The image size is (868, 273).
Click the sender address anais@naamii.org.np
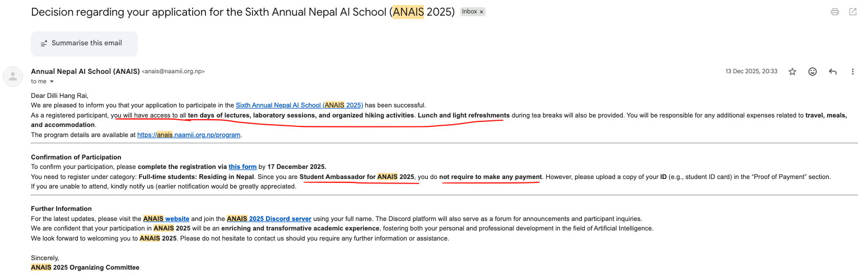point(174,72)
